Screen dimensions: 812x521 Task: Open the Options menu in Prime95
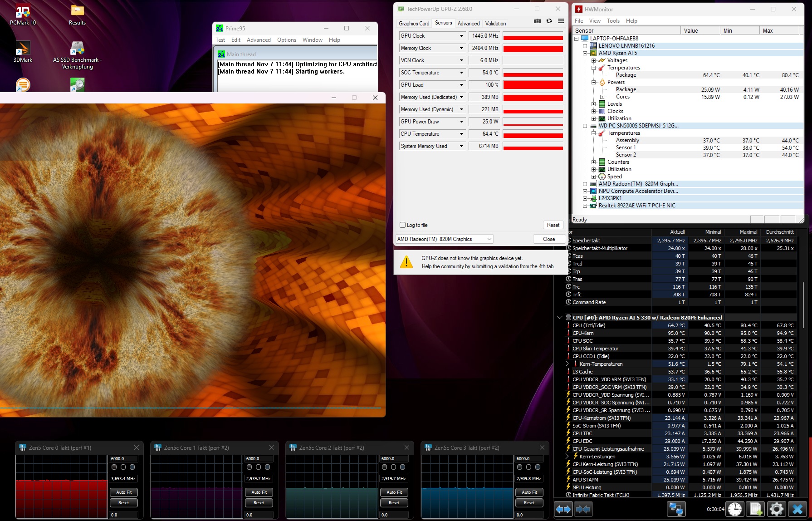pos(286,40)
